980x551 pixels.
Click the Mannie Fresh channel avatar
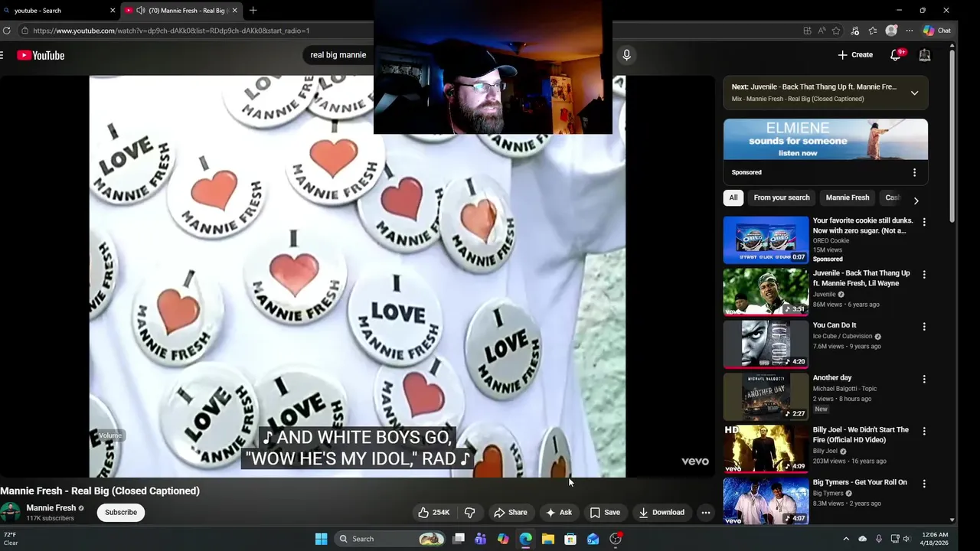click(10, 513)
